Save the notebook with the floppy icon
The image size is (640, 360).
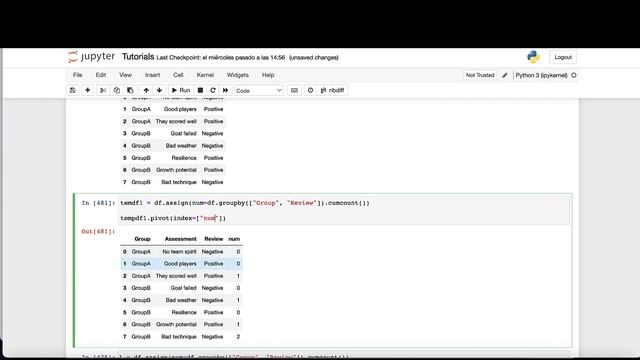click(73, 90)
